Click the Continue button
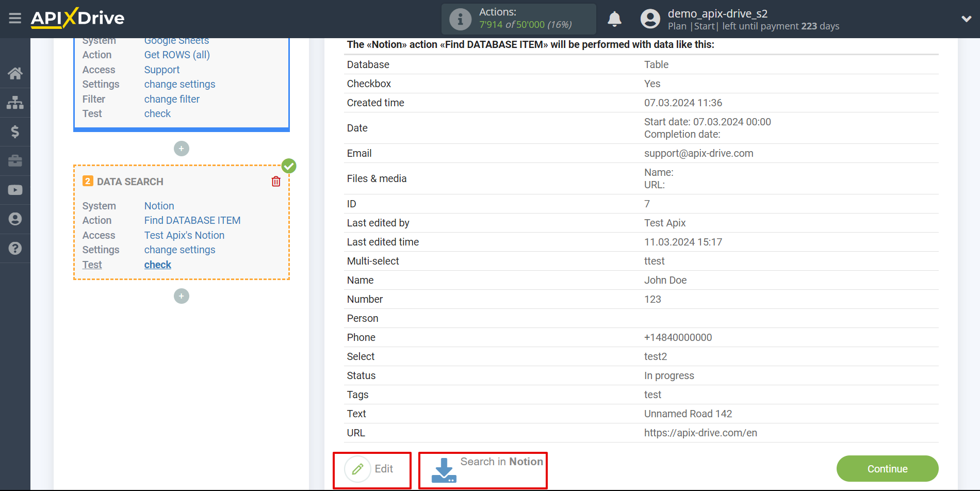This screenshot has width=980, height=491. [x=887, y=469]
